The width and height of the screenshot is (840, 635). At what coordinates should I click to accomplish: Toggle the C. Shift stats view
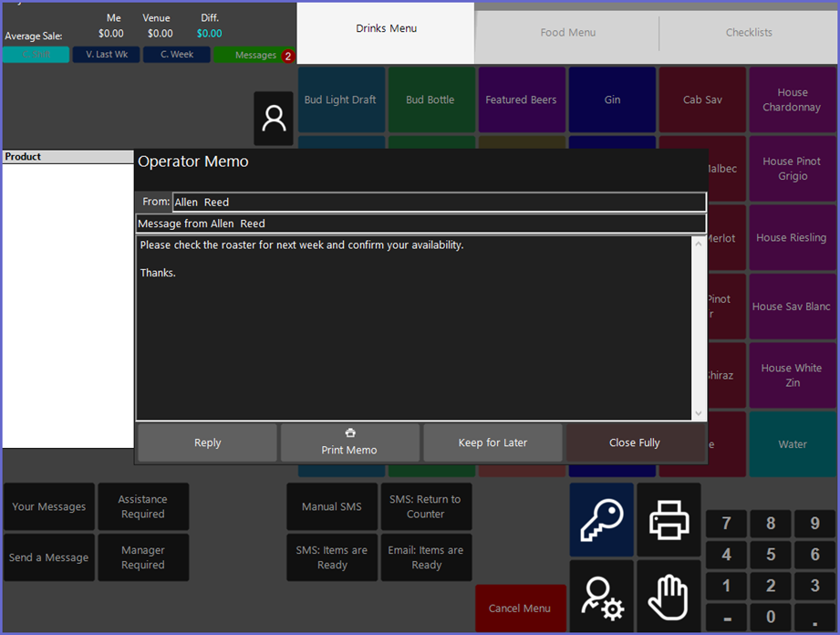coord(36,55)
